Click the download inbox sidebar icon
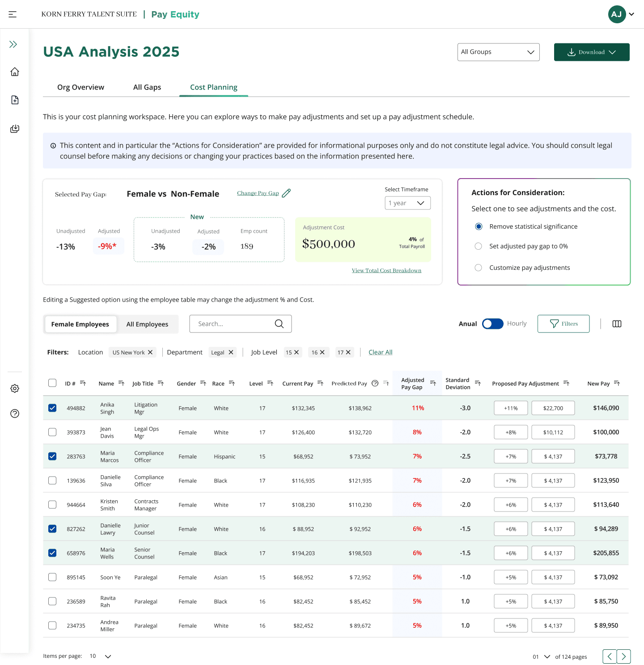The height and width of the screenshot is (665, 644). (15, 129)
